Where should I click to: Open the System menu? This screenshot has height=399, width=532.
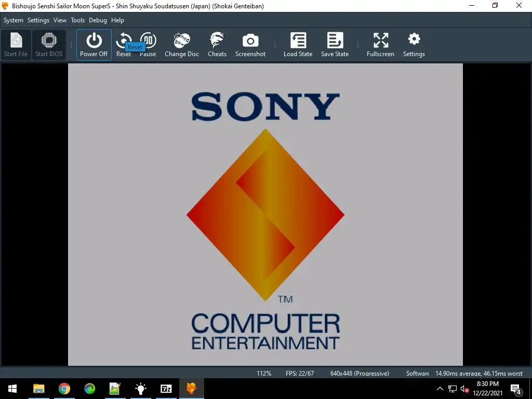tap(14, 20)
